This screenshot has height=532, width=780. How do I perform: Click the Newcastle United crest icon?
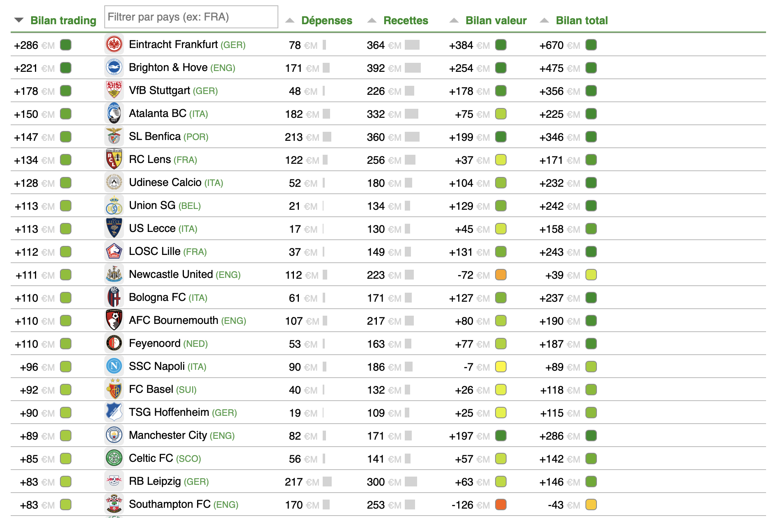(x=114, y=275)
